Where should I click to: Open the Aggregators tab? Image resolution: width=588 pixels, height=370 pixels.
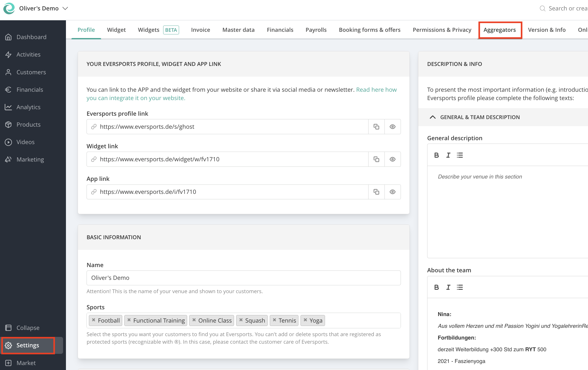tap(500, 30)
